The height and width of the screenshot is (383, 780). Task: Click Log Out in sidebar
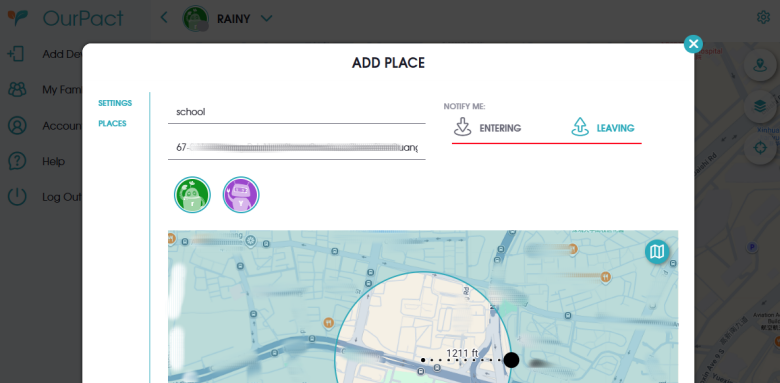(x=62, y=197)
